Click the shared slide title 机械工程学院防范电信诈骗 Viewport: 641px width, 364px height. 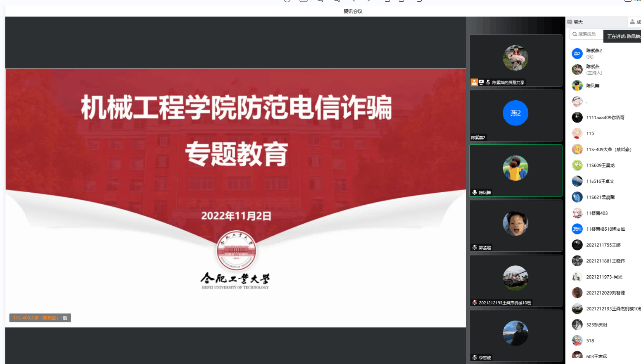click(236, 107)
